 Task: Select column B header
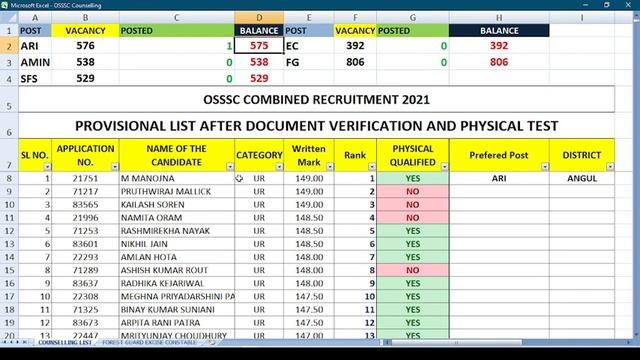pyautogui.click(x=85, y=18)
